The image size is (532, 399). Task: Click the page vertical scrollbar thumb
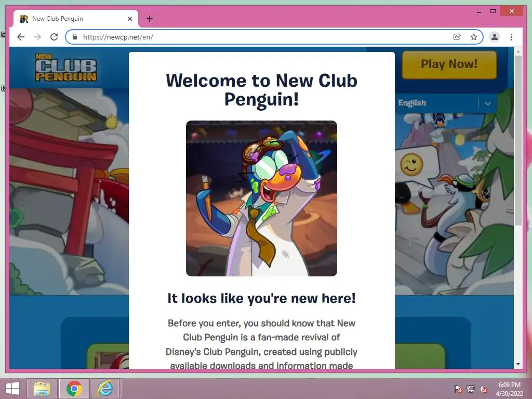pyautogui.click(x=518, y=140)
